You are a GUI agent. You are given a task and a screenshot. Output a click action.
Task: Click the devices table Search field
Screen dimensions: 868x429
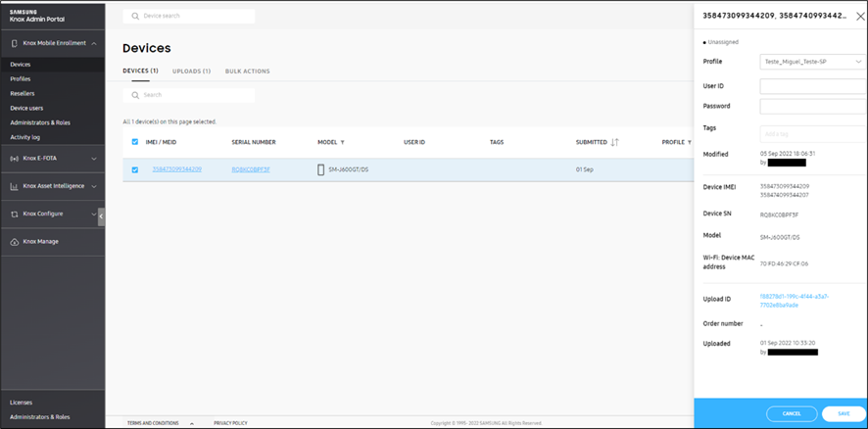coord(189,95)
